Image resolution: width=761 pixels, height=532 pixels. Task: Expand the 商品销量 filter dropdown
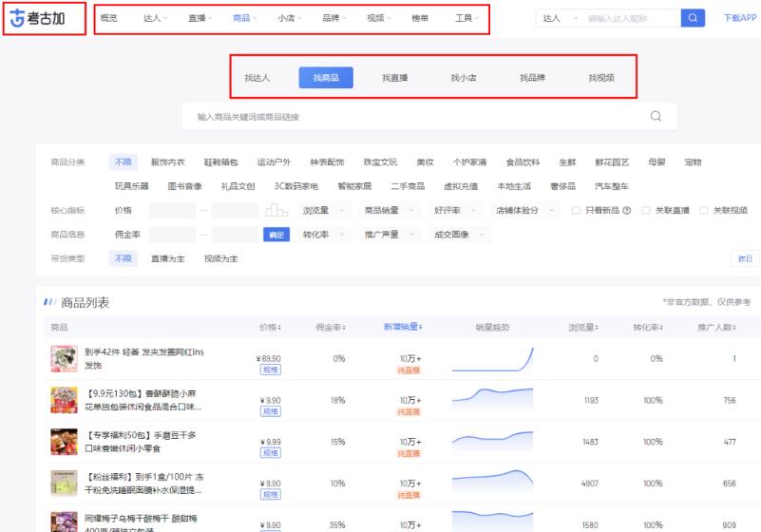coord(388,210)
